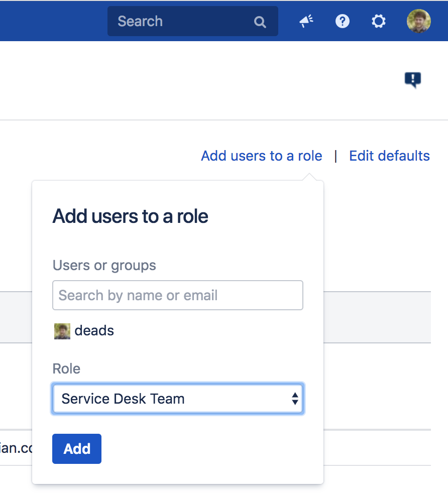Click the Role label

[66, 368]
